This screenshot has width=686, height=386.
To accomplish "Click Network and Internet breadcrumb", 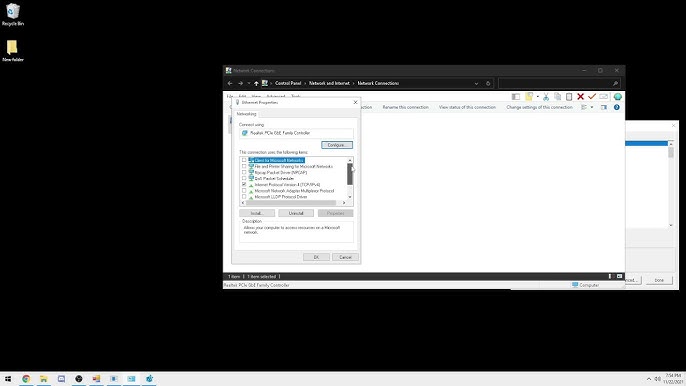I will (x=329, y=83).
